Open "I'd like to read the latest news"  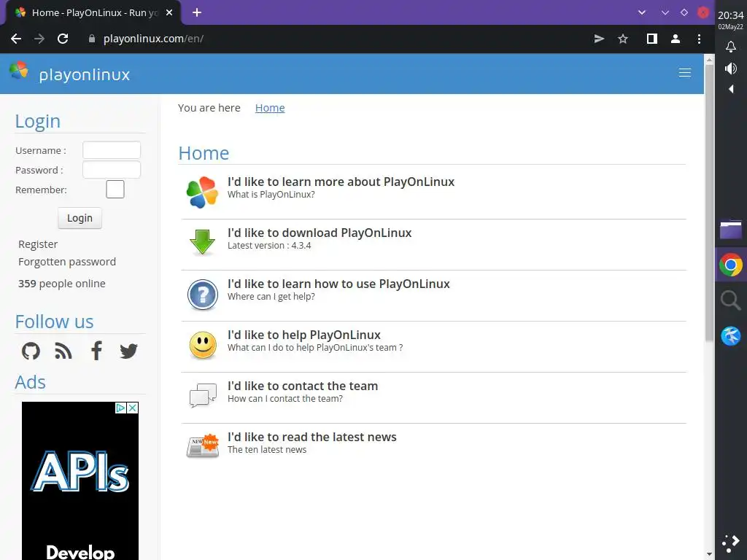click(x=312, y=437)
